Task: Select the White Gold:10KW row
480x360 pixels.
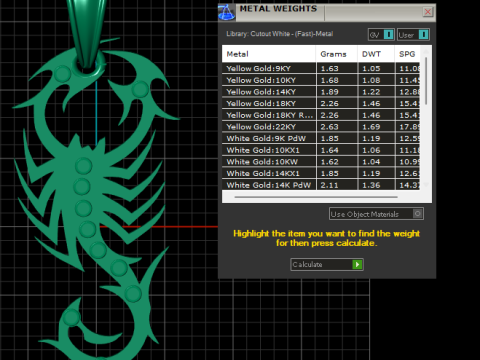Action: [321, 162]
